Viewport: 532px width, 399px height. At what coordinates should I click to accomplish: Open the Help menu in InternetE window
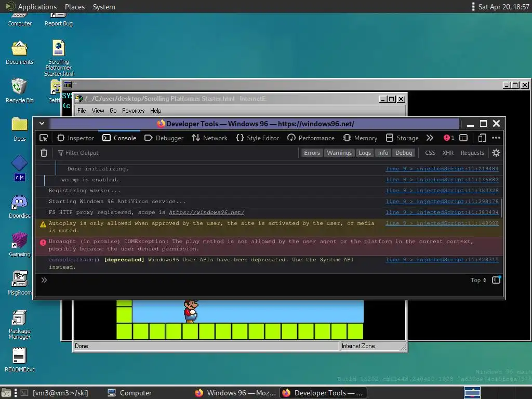tap(155, 111)
